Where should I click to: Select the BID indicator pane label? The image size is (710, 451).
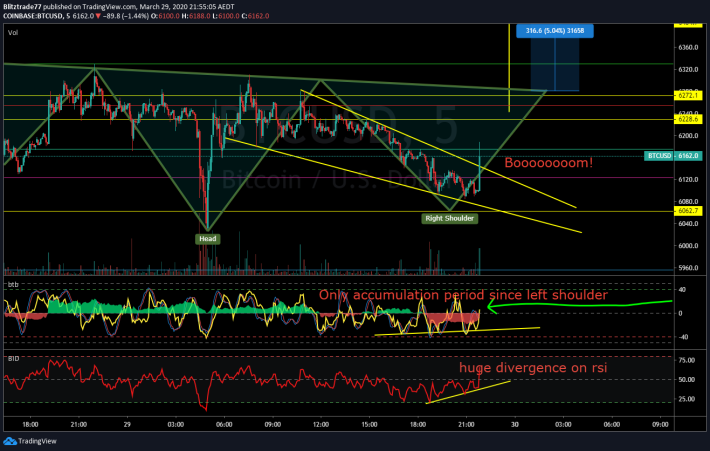(12, 354)
